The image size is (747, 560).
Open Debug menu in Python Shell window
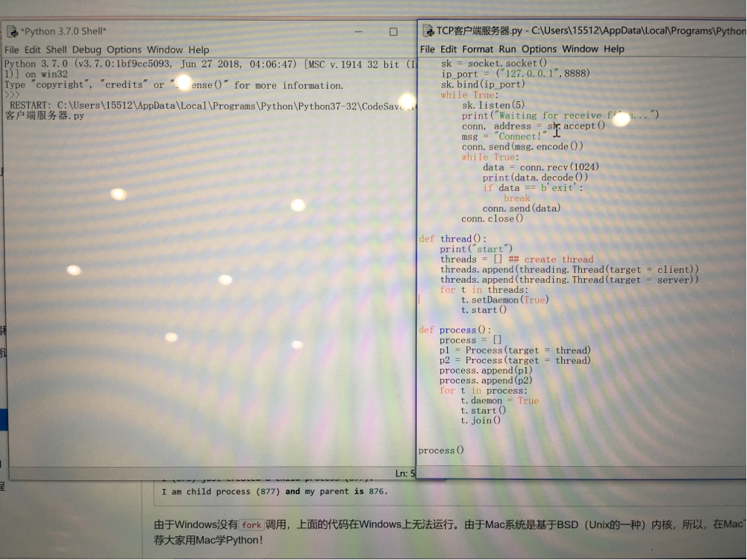click(x=87, y=50)
